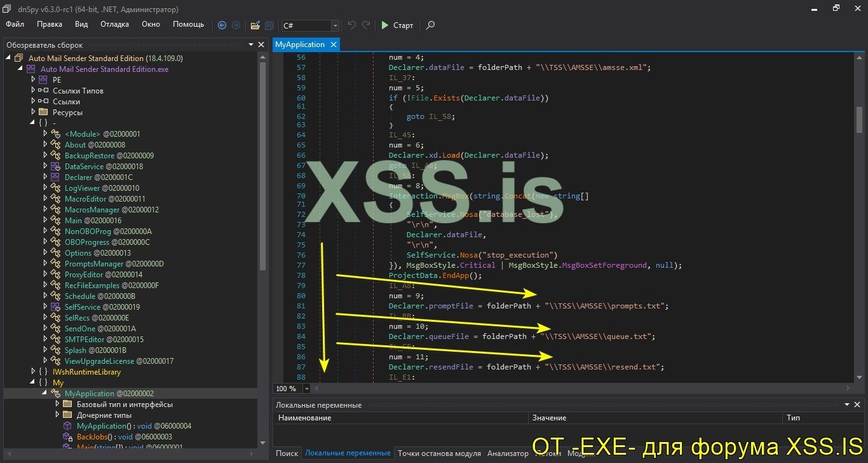
Task: Click the code editor vertical scrollbar thumb
Action: tap(859, 118)
